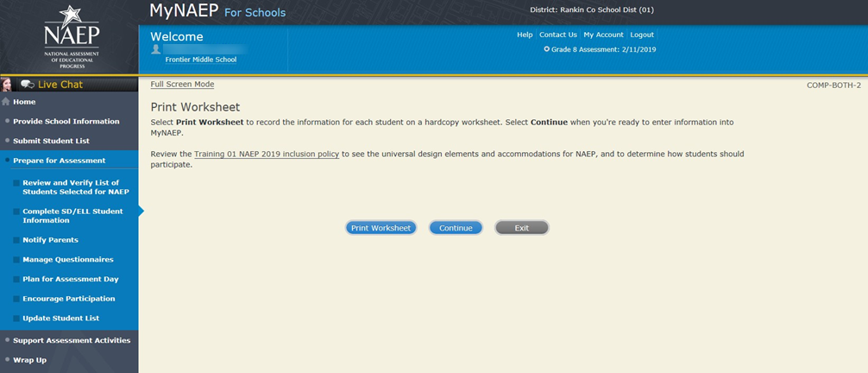This screenshot has height=373, width=868.
Task: Click the user profile silhouette icon
Action: [156, 49]
